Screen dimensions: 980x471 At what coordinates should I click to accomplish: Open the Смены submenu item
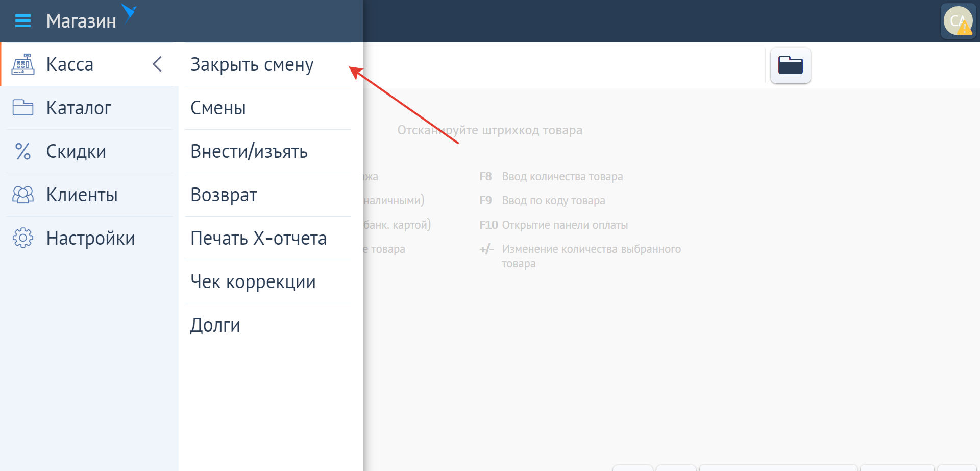pos(268,108)
